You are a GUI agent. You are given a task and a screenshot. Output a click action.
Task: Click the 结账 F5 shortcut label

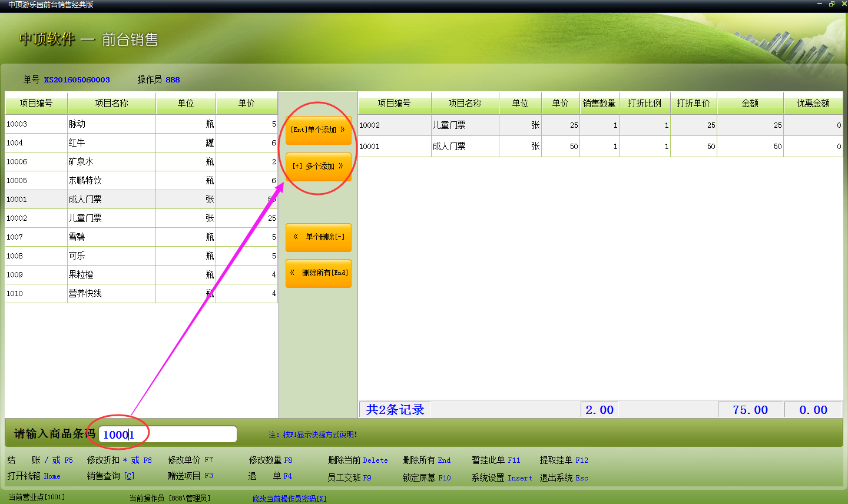(40, 460)
